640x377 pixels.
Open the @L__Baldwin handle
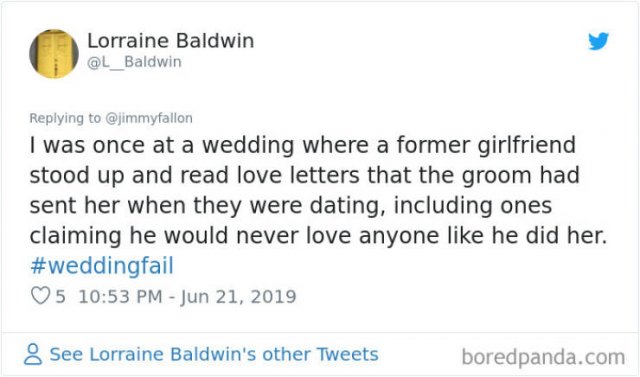[134, 62]
